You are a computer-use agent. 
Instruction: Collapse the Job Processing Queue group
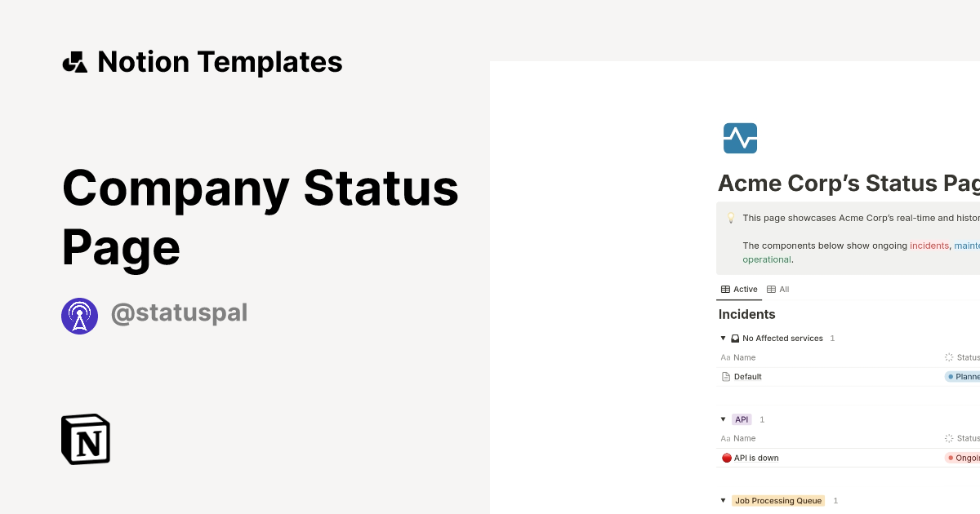tap(723, 500)
